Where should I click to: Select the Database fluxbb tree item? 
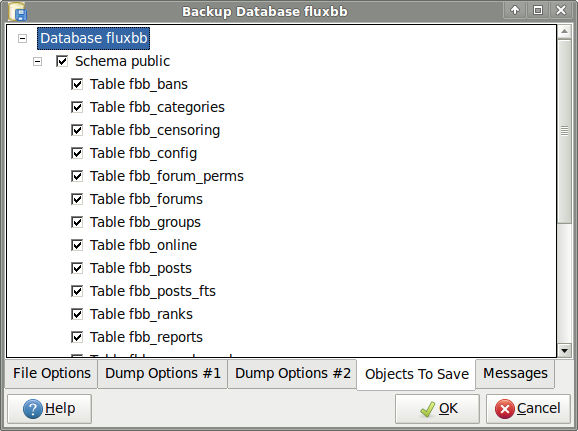click(x=94, y=38)
